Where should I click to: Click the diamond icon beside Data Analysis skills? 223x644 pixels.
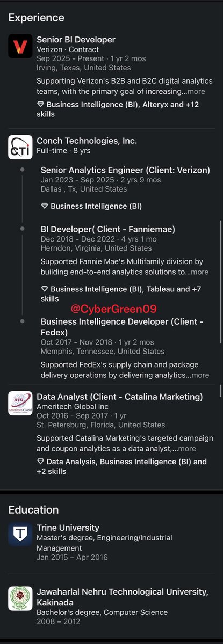pyautogui.click(x=40, y=462)
